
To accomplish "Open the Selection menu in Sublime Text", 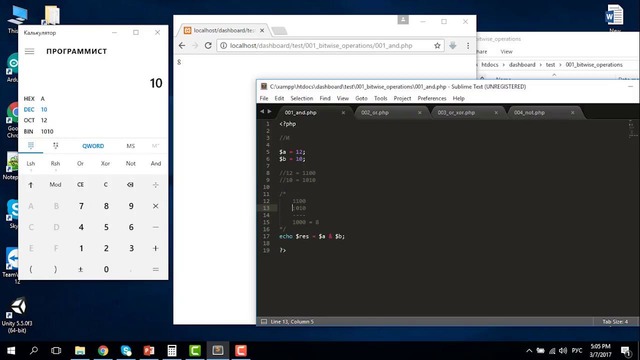I will pos(302,98).
